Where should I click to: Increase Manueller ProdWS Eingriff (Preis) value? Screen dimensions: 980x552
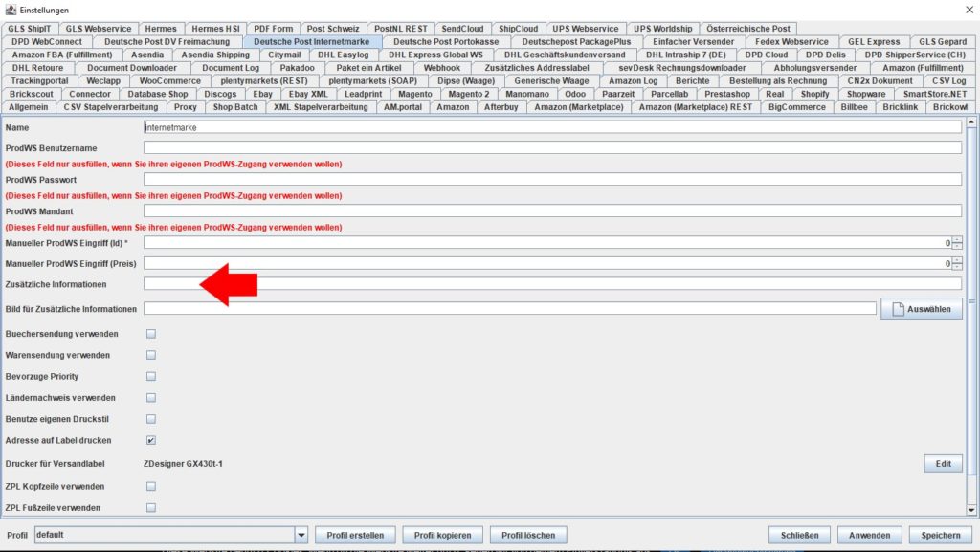tap(957, 260)
